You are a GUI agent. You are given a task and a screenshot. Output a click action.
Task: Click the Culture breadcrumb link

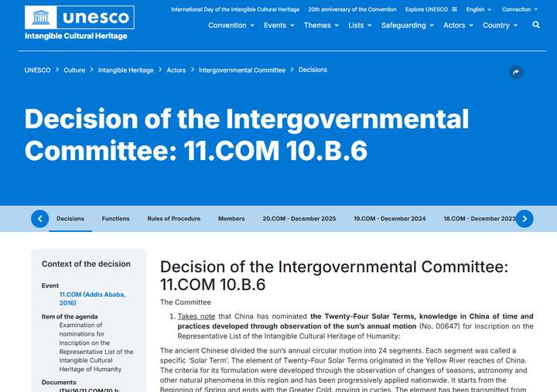tap(74, 70)
